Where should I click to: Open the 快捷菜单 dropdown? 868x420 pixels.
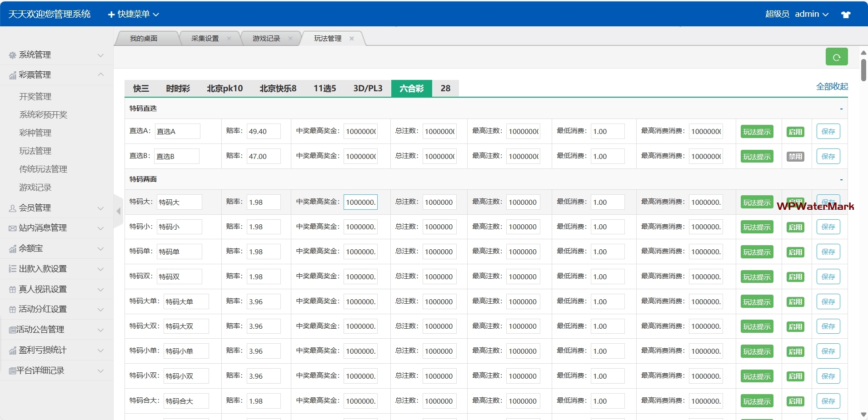pos(133,15)
